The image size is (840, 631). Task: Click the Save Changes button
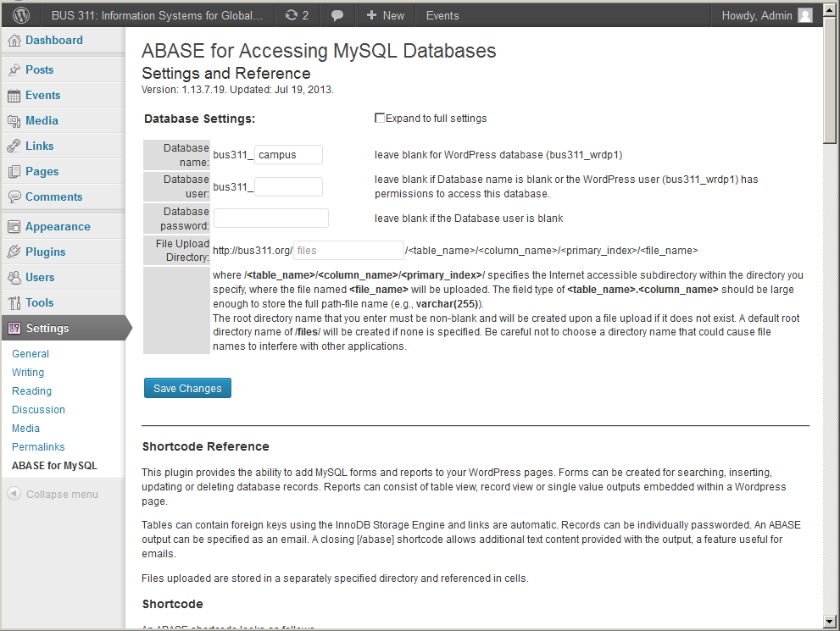pyautogui.click(x=187, y=388)
